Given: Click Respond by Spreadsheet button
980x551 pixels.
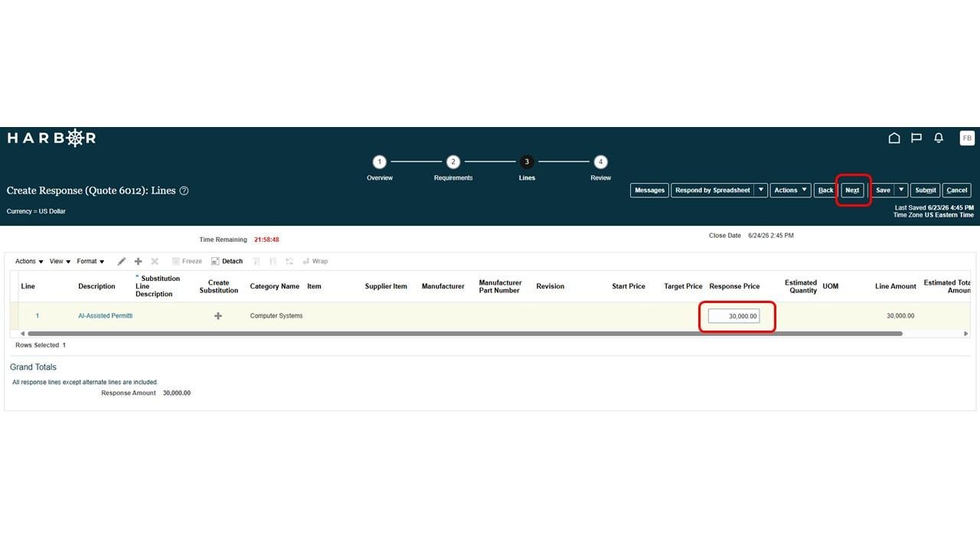Looking at the screenshot, I should pyautogui.click(x=713, y=190).
